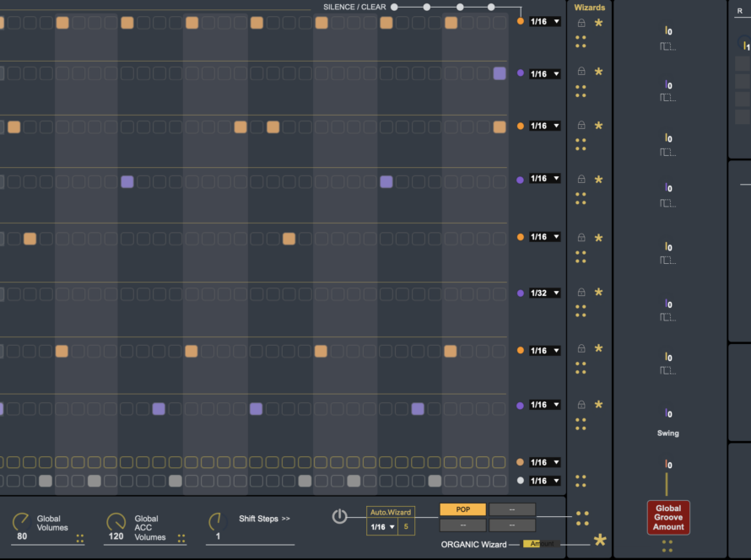Click the four-dot icon right of the POP preset grid
The width and height of the screenshot is (751, 560).
pos(581,517)
